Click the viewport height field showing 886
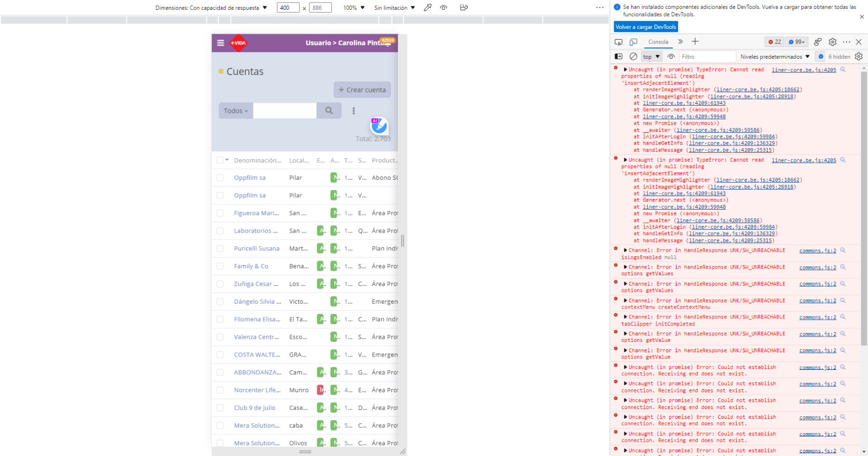 tap(320, 7)
